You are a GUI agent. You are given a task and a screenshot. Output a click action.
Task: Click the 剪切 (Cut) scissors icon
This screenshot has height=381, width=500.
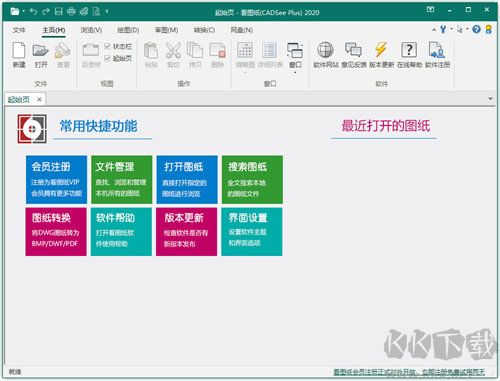click(x=173, y=50)
